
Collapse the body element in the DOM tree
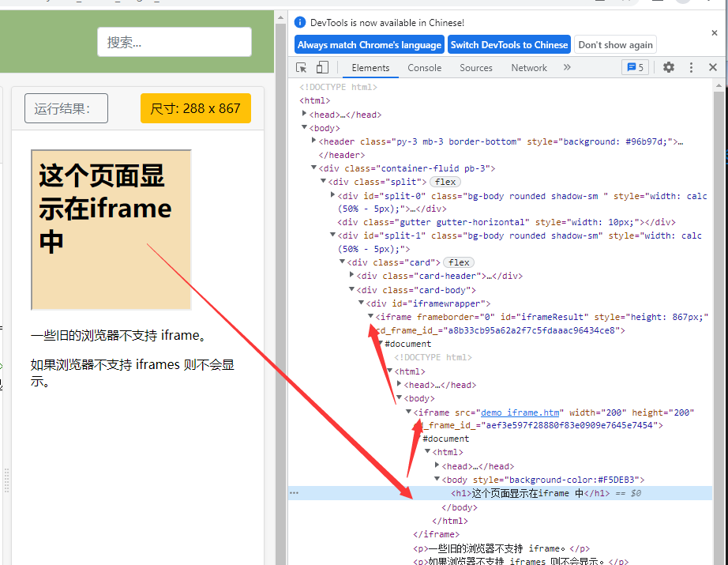pos(304,127)
